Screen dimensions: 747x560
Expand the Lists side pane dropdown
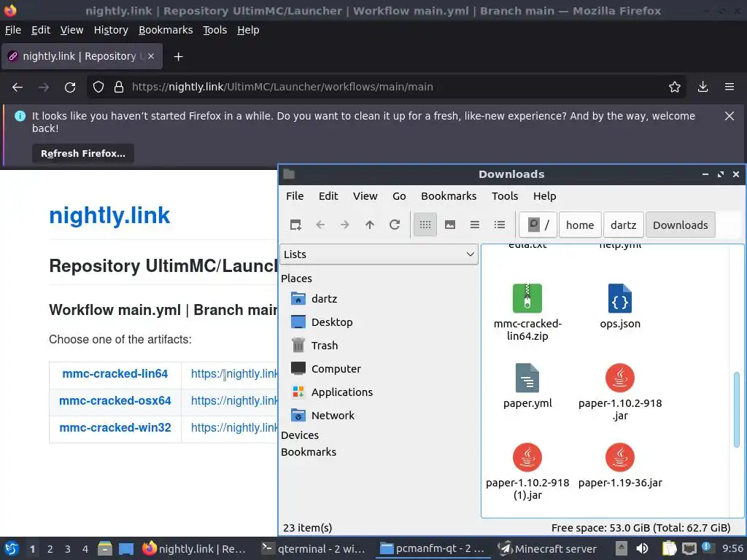click(x=379, y=254)
